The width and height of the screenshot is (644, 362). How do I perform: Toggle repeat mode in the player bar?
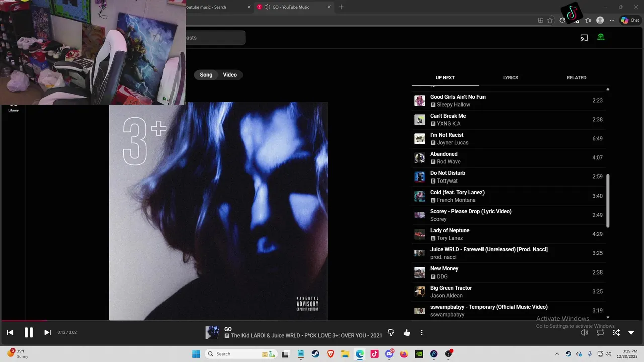tap(600, 332)
